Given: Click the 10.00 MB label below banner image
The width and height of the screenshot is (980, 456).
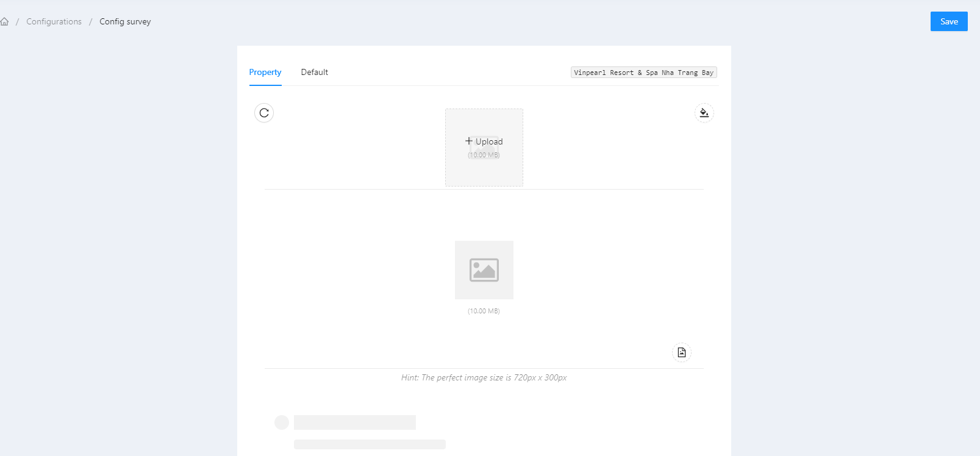Looking at the screenshot, I should pyautogui.click(x=484, y=311).
